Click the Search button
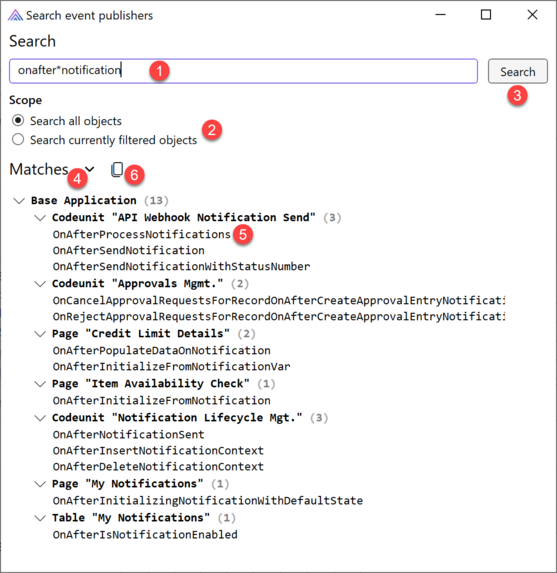 tap(518, 71)
